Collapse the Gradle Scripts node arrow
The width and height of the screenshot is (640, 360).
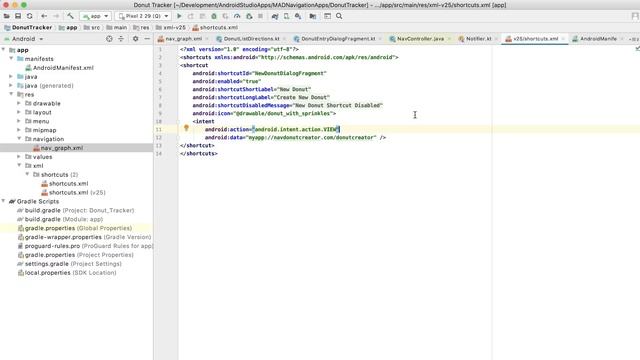pyautogui.click(x=4, y=201)
